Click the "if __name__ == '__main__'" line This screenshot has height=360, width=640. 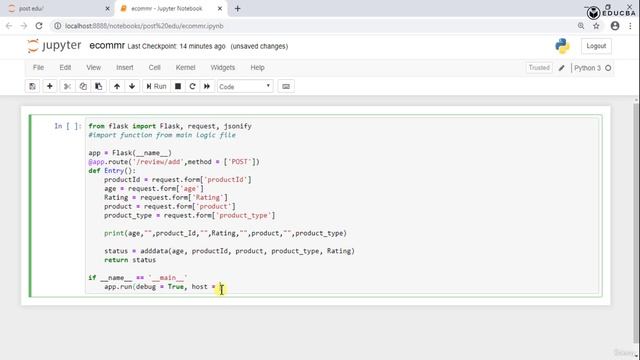138,278
